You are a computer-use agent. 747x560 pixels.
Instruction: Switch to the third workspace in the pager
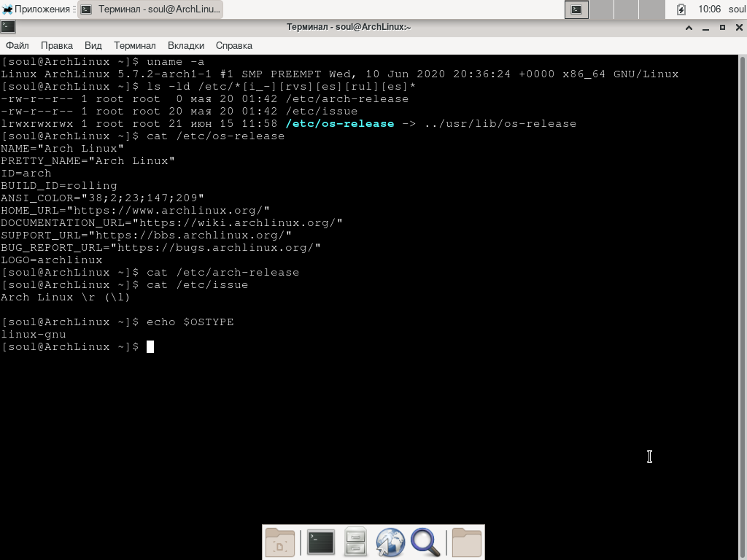tap(627, 9)
